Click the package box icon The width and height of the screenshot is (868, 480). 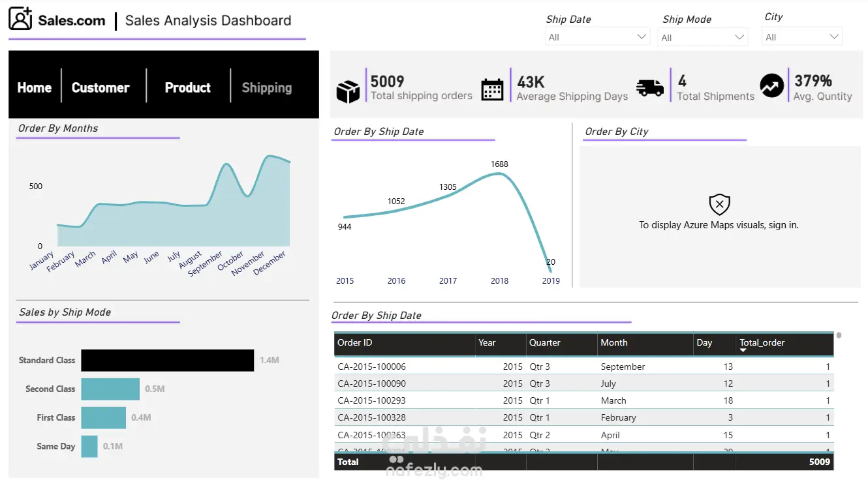coord(348,92)
